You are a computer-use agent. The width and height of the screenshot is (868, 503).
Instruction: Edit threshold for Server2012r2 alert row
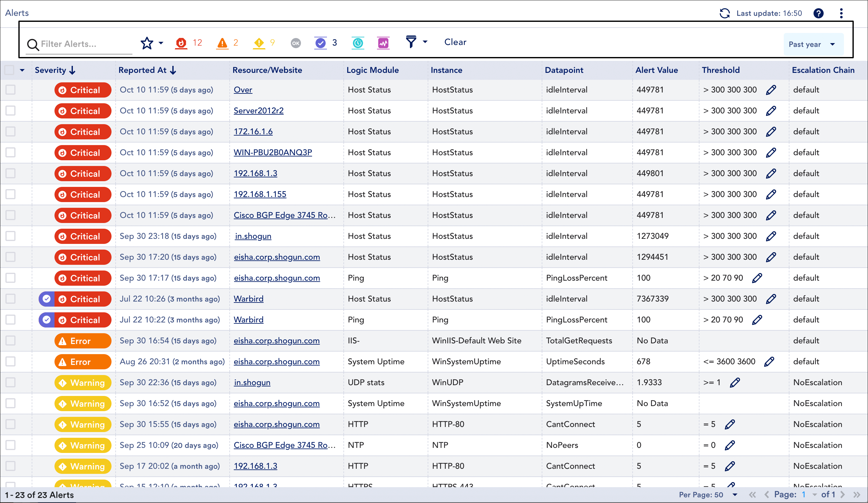(x=771, y=111)
